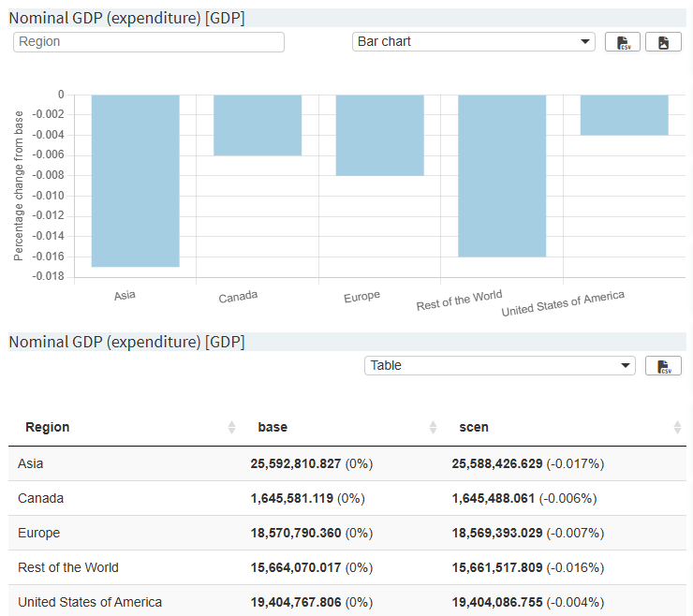Sort table by scen column

click(x=677, y=427)
